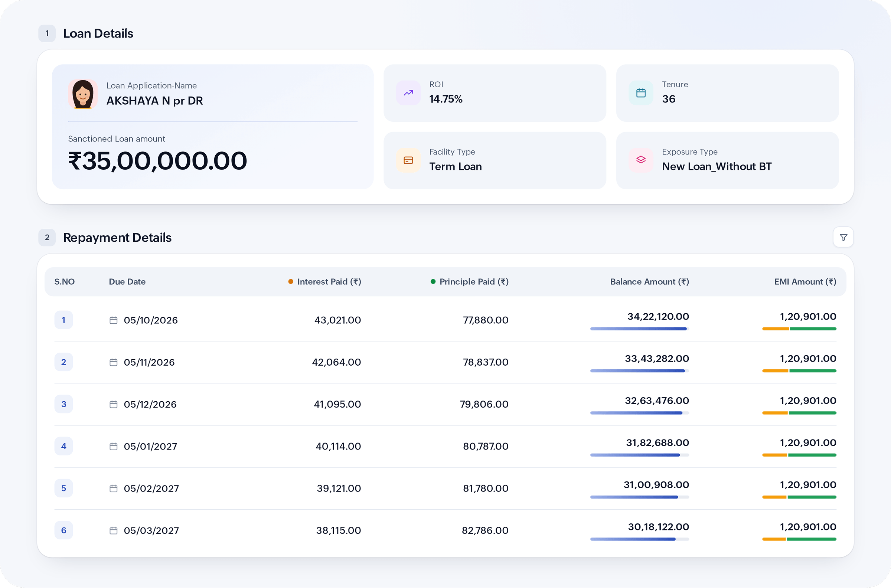Click calendar icon beside 05/03/2027
This screenshot has height=588, width=891.
tap(113, 530)
